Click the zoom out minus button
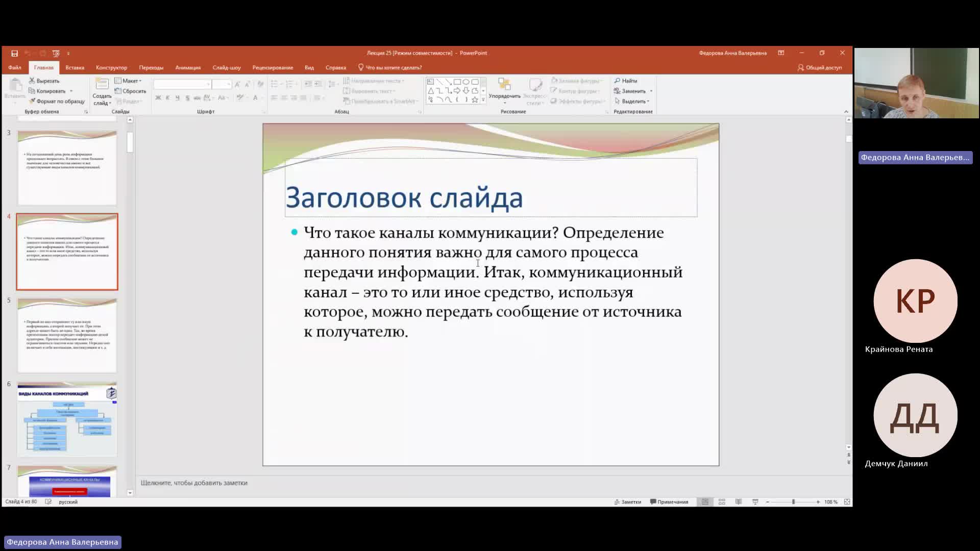980x551 pixels. coord(767,502)
